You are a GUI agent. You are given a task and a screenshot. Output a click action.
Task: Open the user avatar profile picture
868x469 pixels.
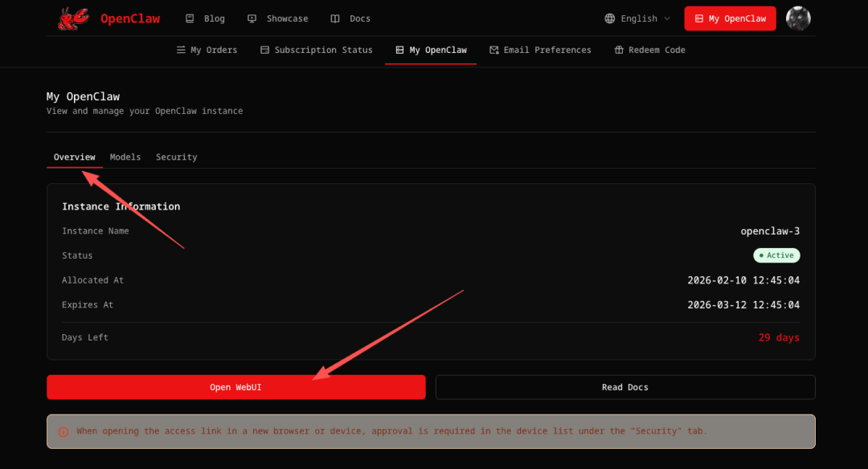point(798,18)
